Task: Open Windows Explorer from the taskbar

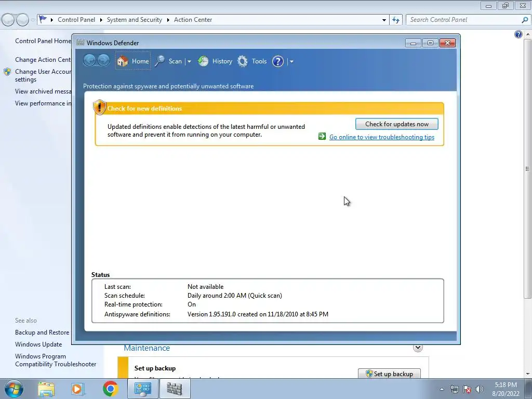Action: [46, 389]
